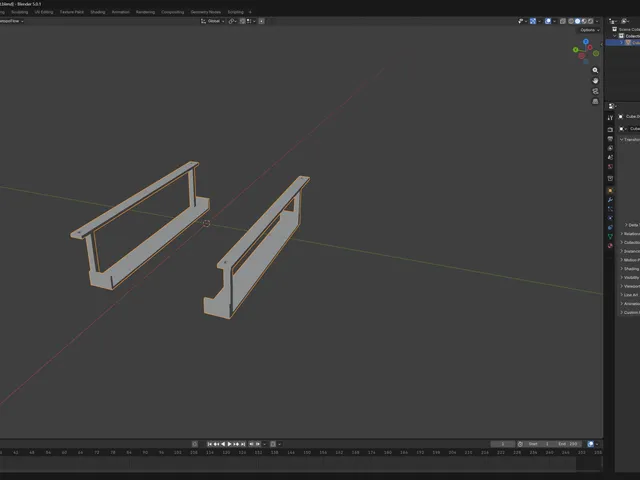640x480 pixels.
Task: Switch to the Geometry Nodes workspace tab
Action: pos(206,12)
